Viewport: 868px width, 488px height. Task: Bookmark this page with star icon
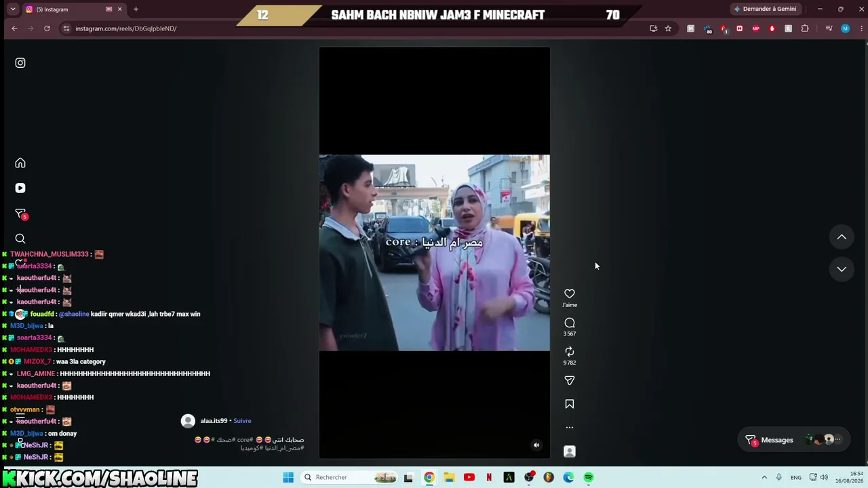668,28
